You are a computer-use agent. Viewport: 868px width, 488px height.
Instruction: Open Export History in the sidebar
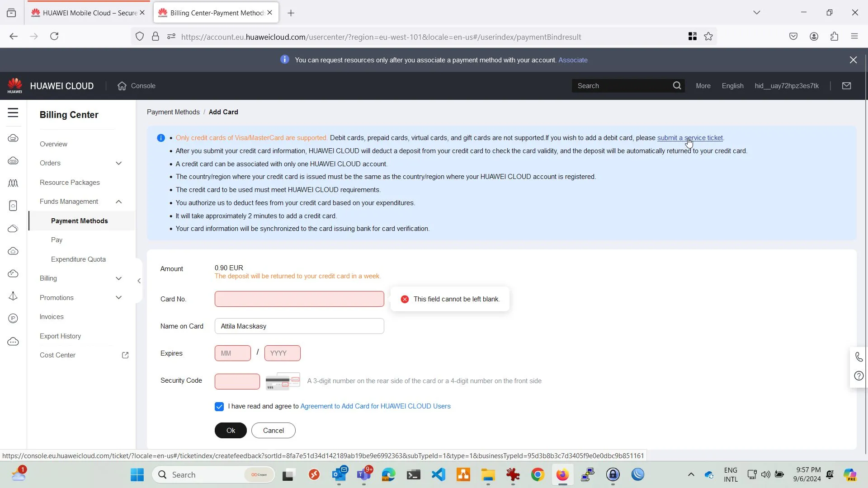(60, 336)
